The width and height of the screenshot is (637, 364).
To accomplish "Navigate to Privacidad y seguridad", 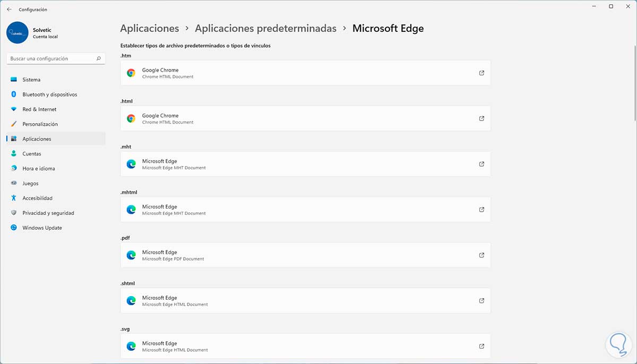I will coord(48,213).
